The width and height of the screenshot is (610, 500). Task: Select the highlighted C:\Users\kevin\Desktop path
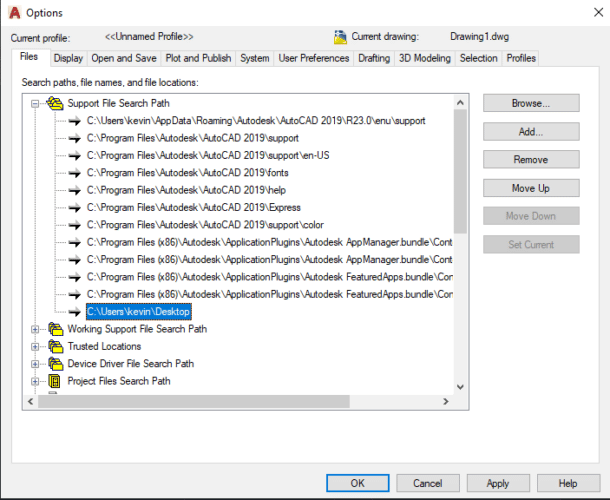coord(138,312)
